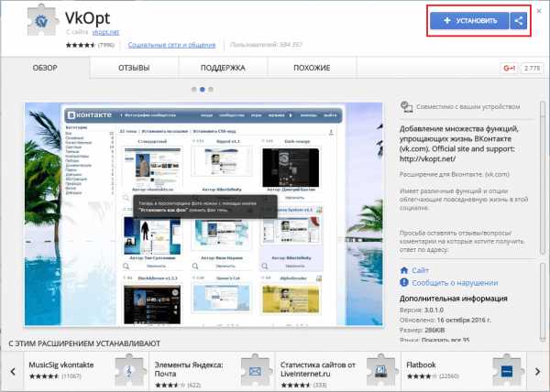The image size is (550, 392).
Task: Open the Сайт link
Action: point(420,270)
